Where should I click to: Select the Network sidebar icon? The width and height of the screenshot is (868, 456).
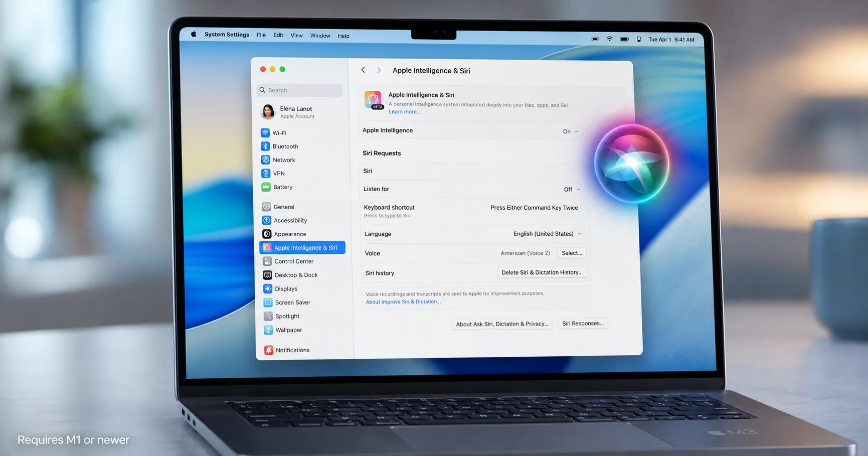click(266, 160)
